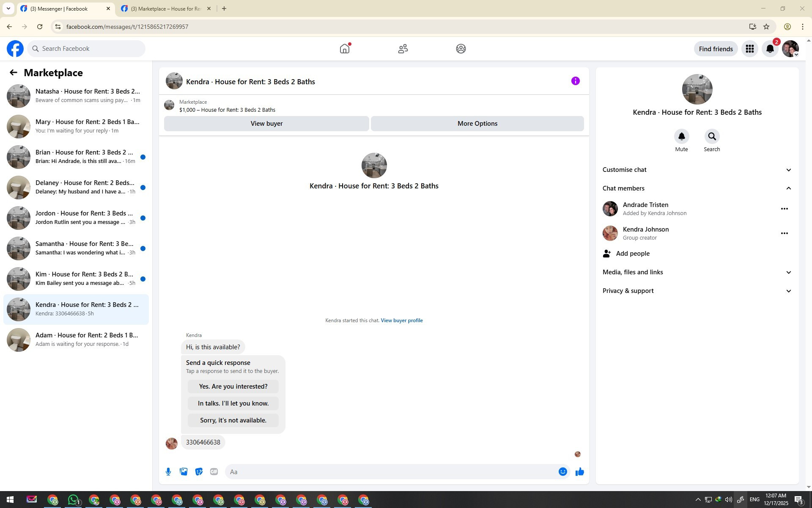Send 'In talks. I'll let you know.' response
Screen dimensions: 812x508
(x=233, y=403)
